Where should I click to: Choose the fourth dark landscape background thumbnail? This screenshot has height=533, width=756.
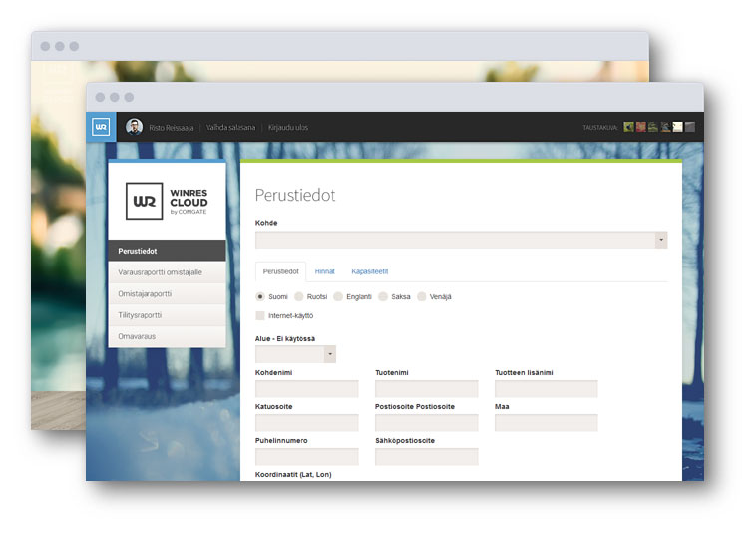coord(665,127)
